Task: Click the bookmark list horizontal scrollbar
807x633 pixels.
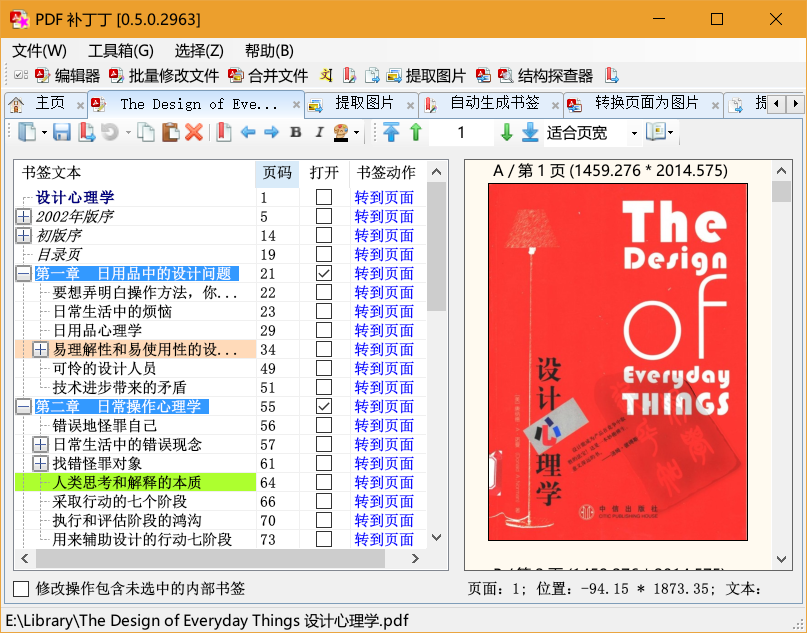Action: pos(210,558)
